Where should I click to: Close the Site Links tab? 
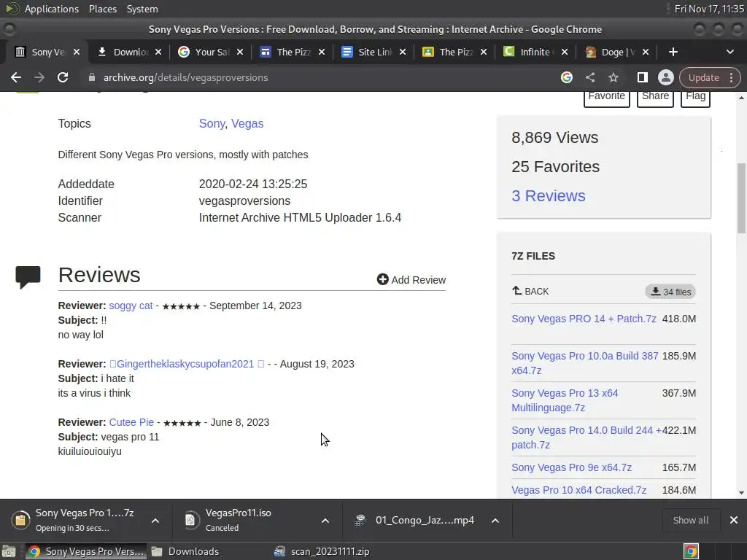403,52
